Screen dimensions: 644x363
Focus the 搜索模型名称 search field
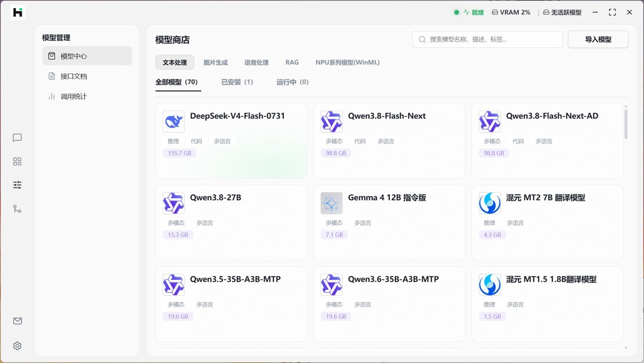click(488, 39)
